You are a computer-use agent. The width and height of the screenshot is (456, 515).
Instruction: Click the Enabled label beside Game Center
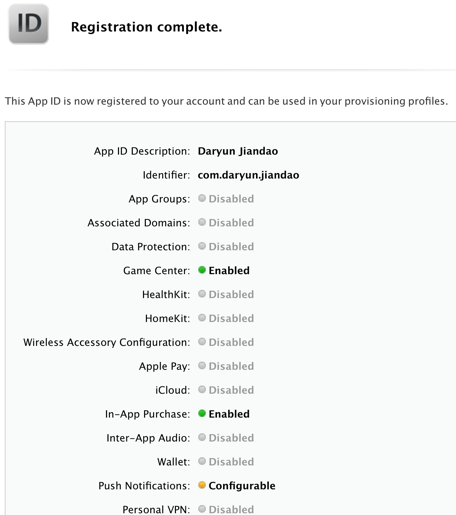pyautogui.click(x=229, y=270)
